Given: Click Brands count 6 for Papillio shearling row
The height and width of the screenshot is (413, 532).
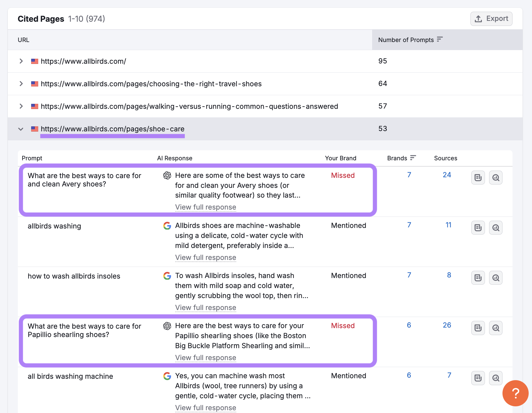Looking at the screenshot, I should pos(409,325).
